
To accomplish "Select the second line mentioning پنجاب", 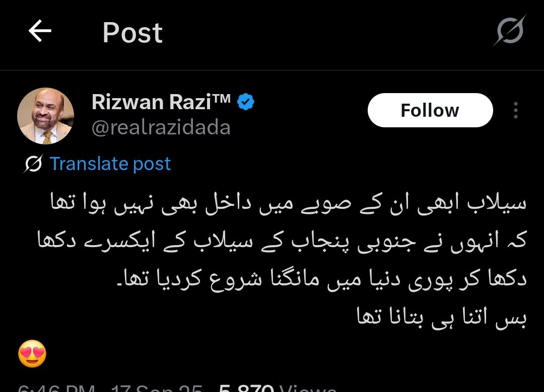I will pos(282,241).
